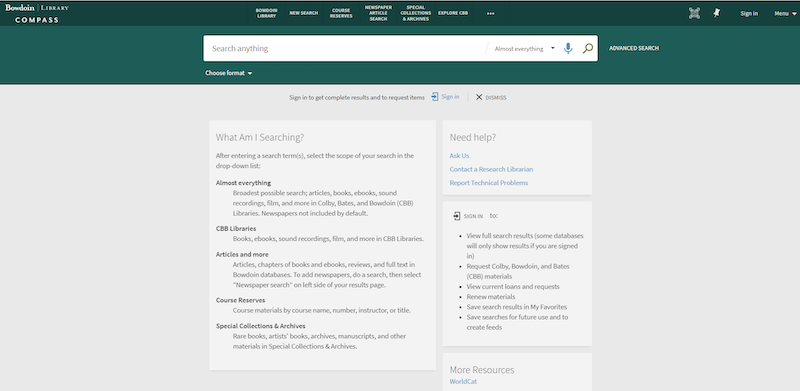800x391 pixels.
Task: Click the Bowdoin Library Compass logo
Action: (x=37, y=14)
